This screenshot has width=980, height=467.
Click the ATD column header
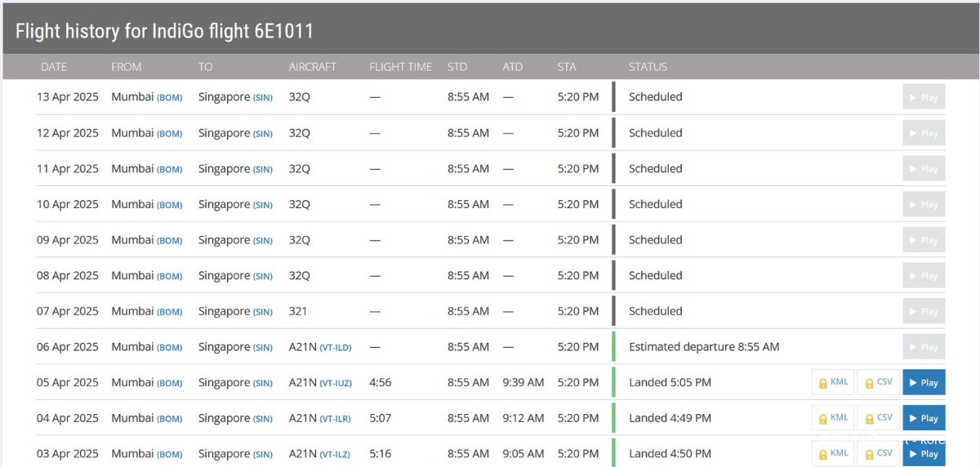click(513, 67)
